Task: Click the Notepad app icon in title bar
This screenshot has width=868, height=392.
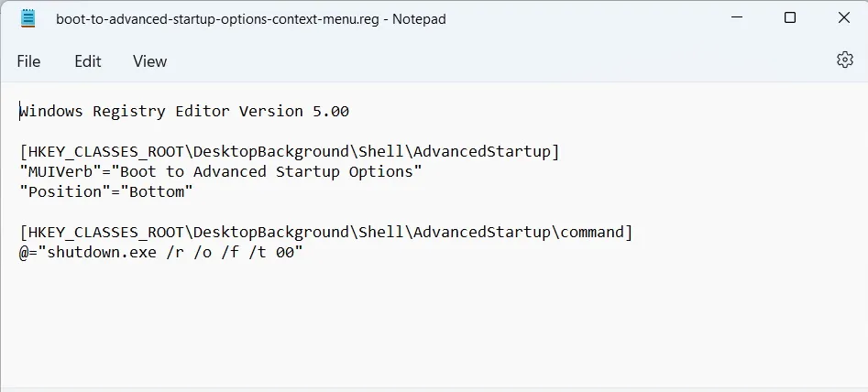Action: pyautogui.click(x=28, y=18)
